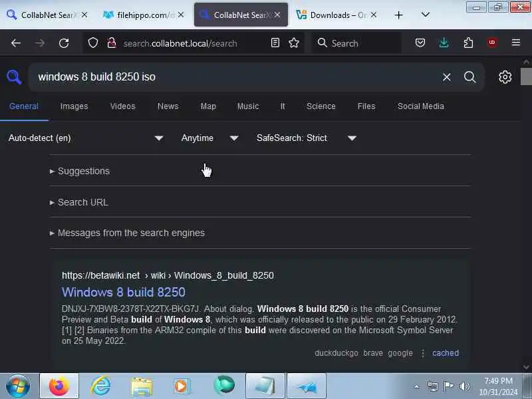
Task: Reload the current page
Action: pyautogui.click(x=64, y=43)
